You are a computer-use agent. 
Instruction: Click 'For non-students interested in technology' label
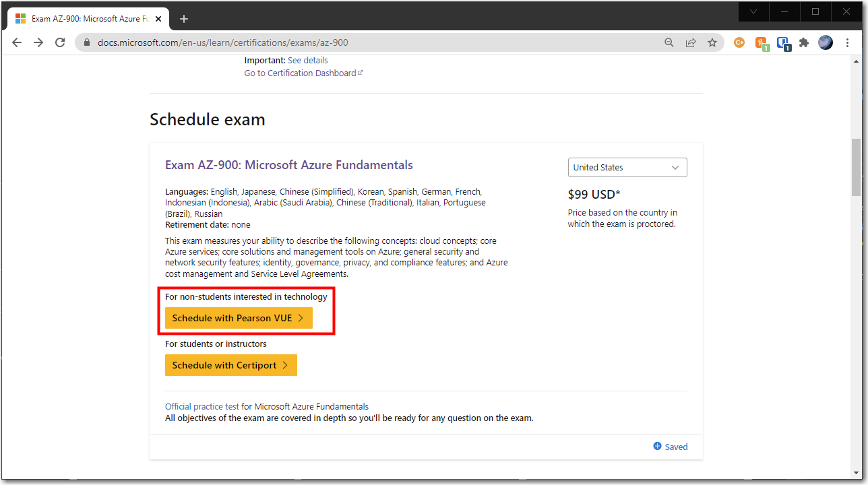tap(246, 296)
